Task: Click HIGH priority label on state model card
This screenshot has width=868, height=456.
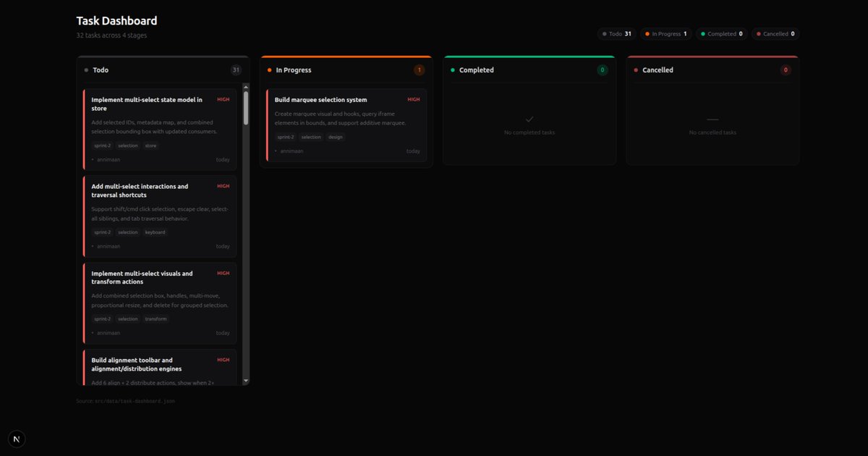Action: (x=224, y=100)
